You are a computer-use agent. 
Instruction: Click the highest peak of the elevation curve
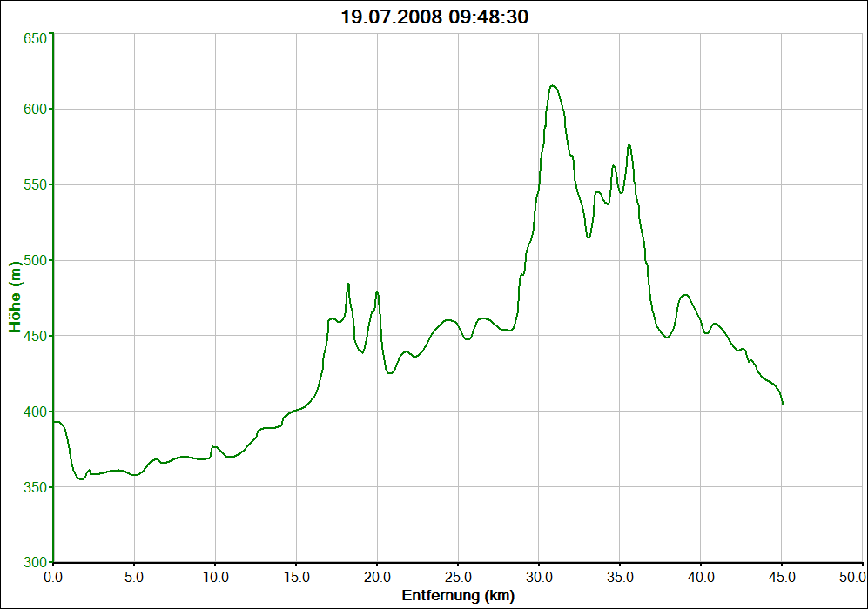pos(552,85)
